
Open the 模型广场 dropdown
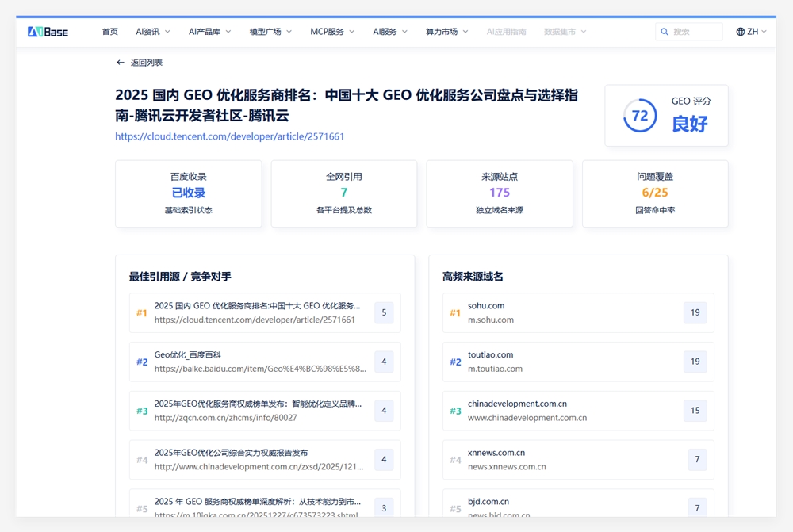[x=266, y=32]
